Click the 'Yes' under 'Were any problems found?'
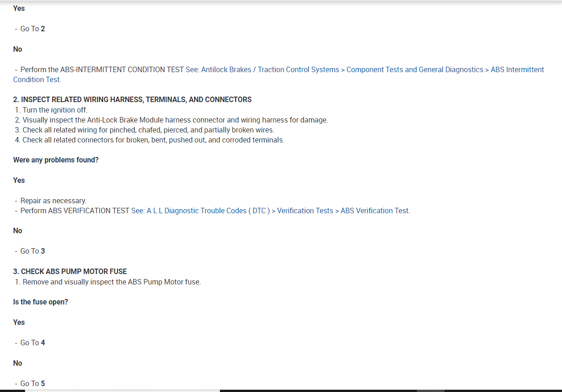Viewport: 562px width, 392px height. (x=19, y=180)
